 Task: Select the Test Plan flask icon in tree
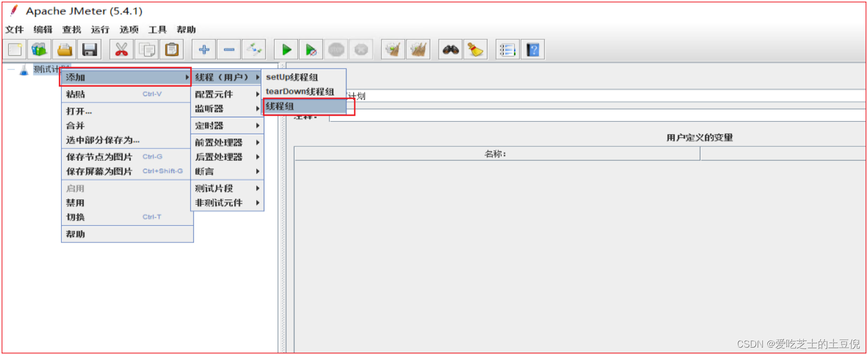coord(24,70)
